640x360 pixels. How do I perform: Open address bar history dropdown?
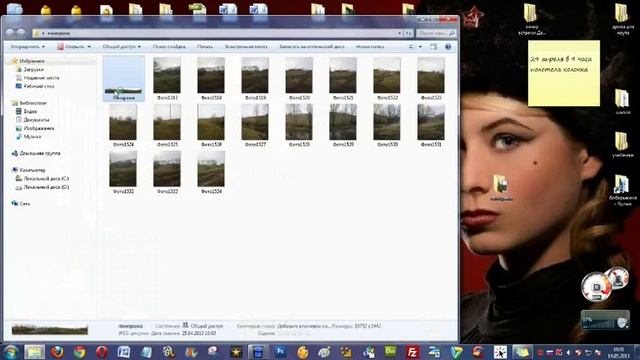[x=399, y=33]
